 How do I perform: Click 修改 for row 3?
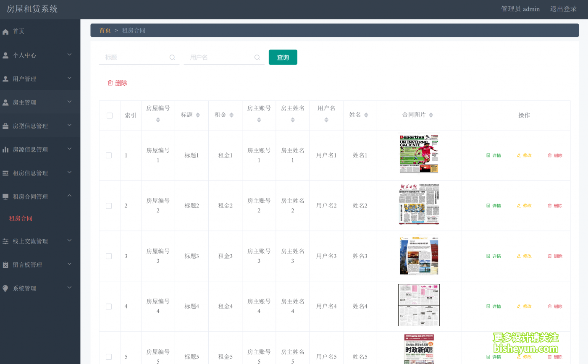point(524,256)
